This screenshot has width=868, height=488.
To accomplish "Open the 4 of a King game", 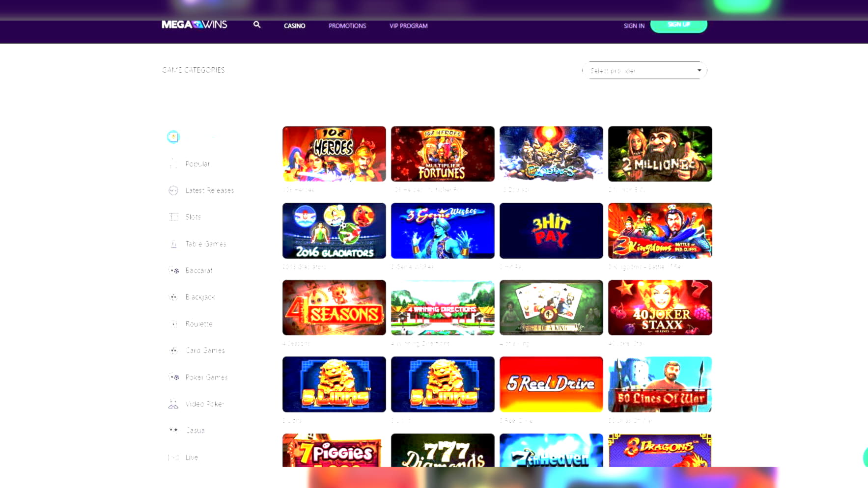I will (x=551, y=308).
